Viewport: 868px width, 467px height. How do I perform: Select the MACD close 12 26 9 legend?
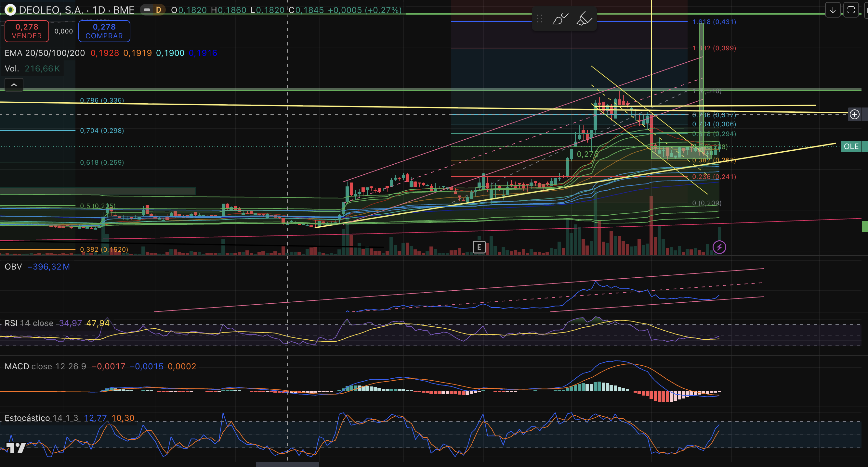[x=46, y=367]
